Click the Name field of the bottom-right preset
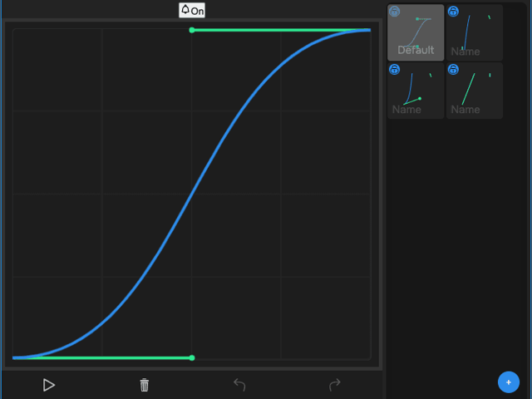 pyautogui.click(x=465, y=110)
